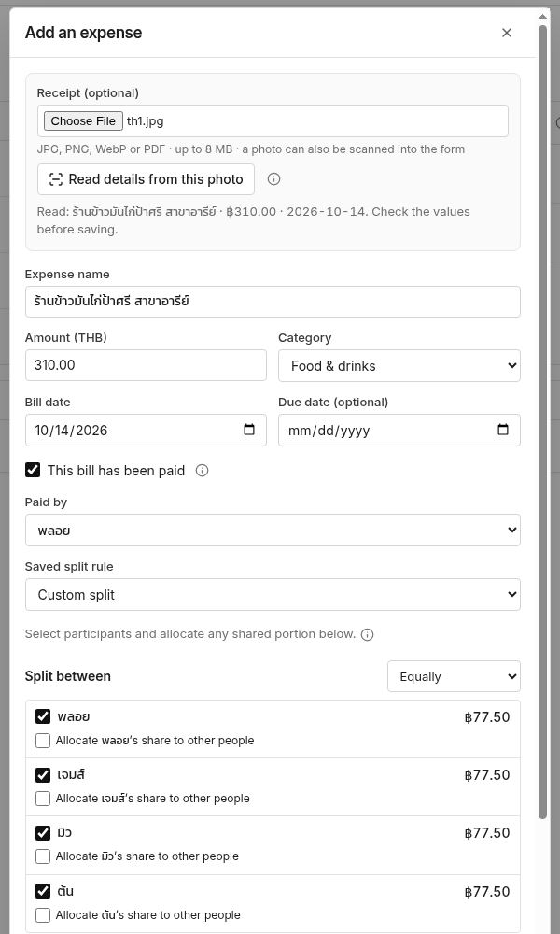Click the ฿77.50 amount for ต้น

coord(487,892)
